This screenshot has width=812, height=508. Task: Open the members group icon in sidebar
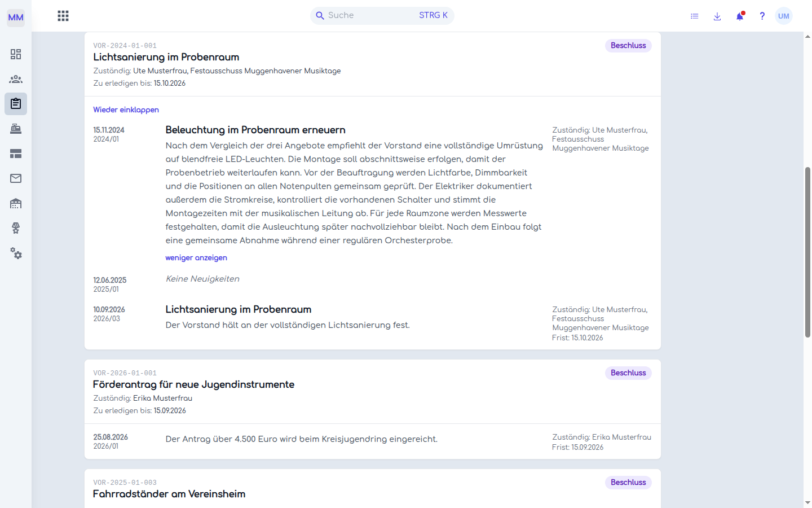16,79
